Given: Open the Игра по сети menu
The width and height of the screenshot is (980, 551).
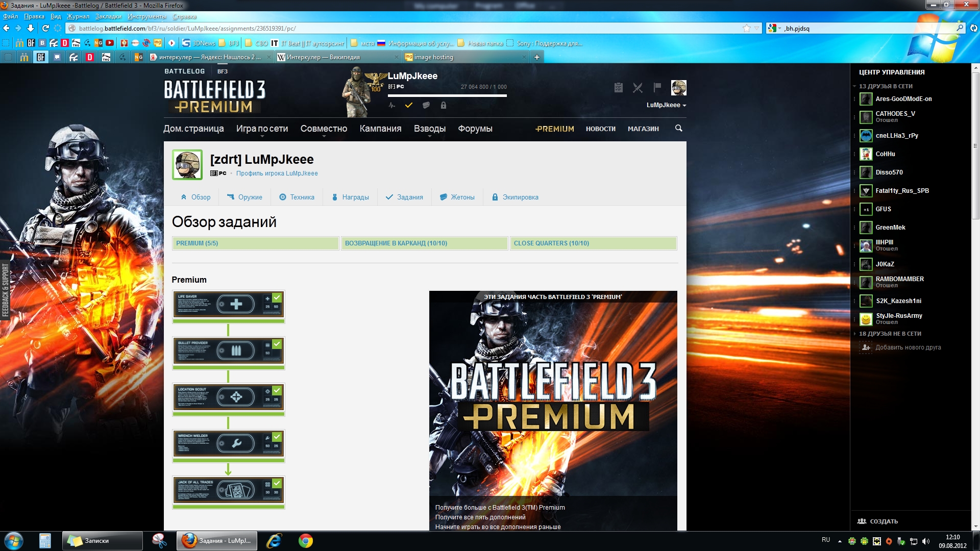Looking at the screenshot, I should [262, 129].
